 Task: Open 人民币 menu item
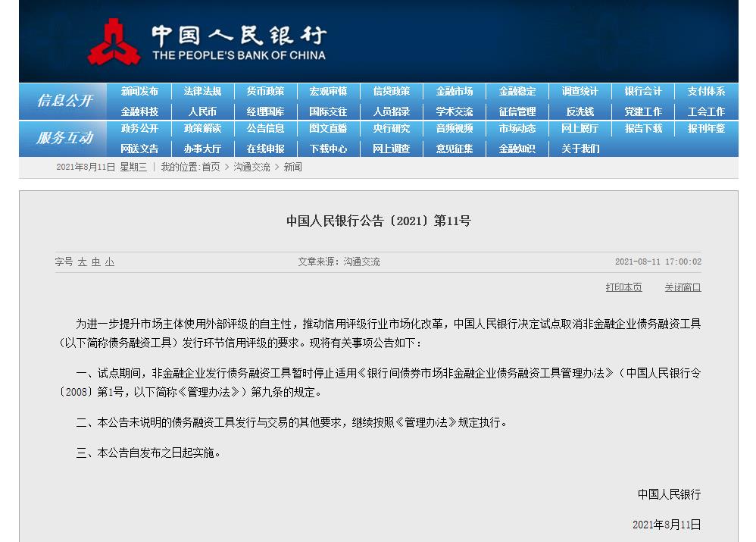pos(202,111)
